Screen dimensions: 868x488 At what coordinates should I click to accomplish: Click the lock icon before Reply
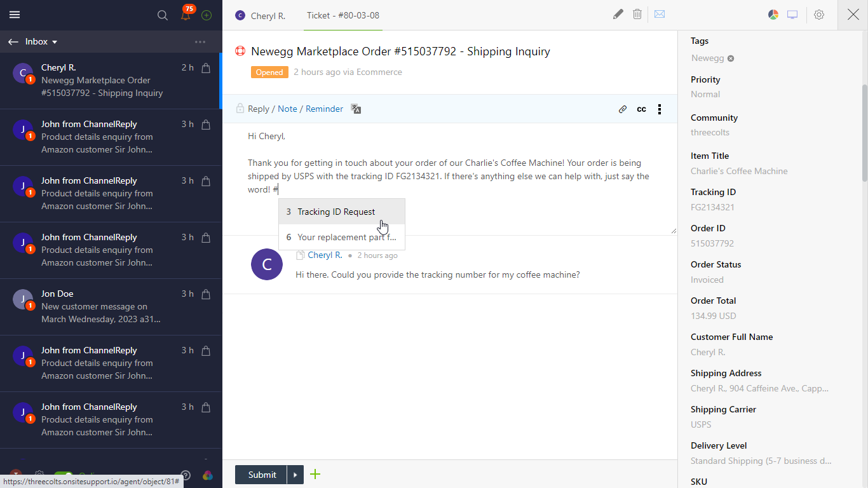coord(240,109)
